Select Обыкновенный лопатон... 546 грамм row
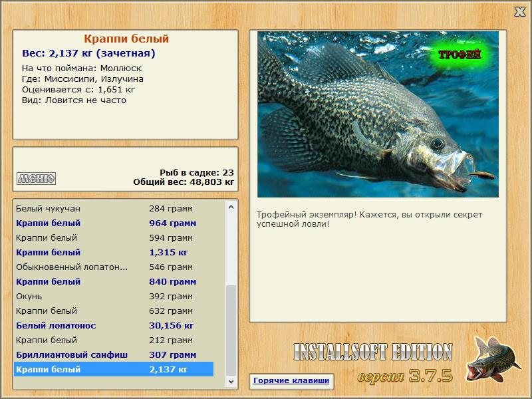 114,267
